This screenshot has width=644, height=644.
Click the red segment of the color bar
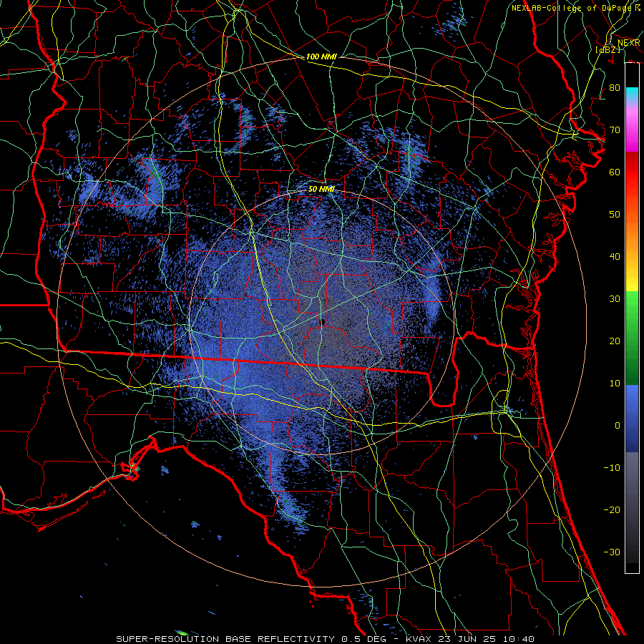[x=632, y=172]
